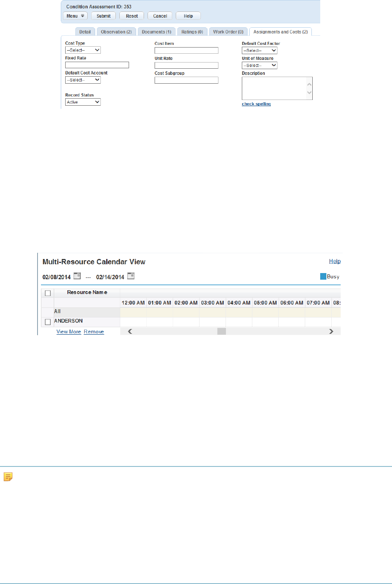
Task: Click the 06:00 AM column header
Action: pyautogui.click(x=292, y=303)
